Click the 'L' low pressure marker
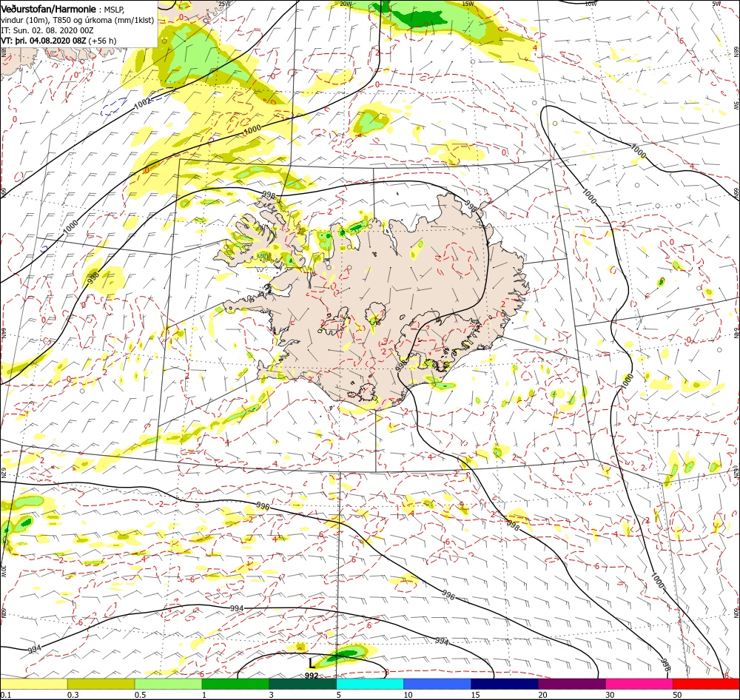The width and height of the screenshot is (740, 700). [312, 664]
